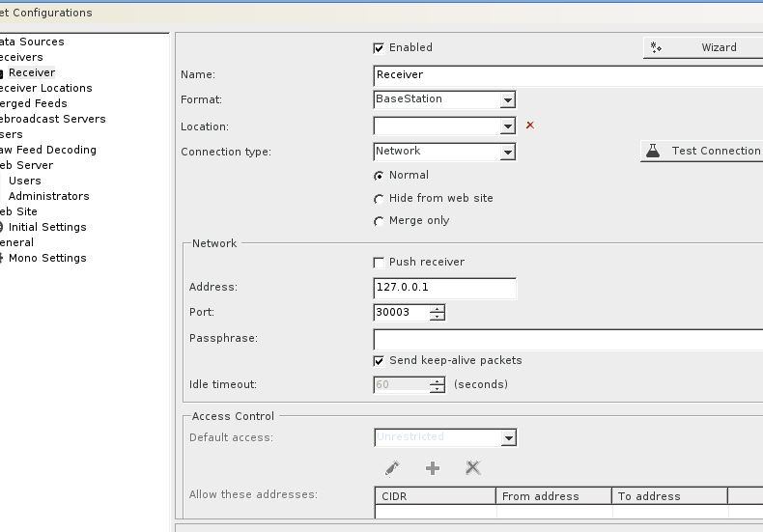Screen dimensions: 763x532
Task: Select Administrators under Web Server
Action: [x=48, y=196]
